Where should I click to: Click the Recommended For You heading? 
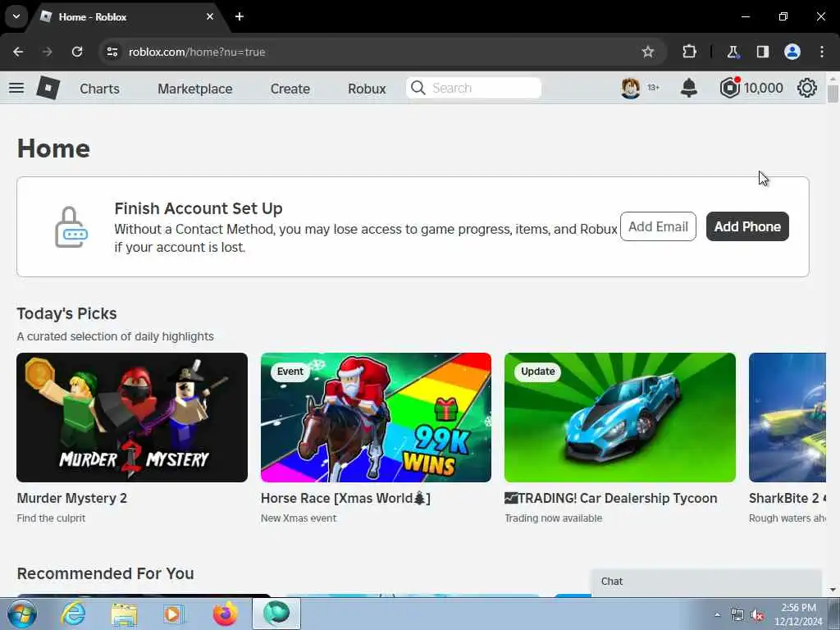point(106,573)
